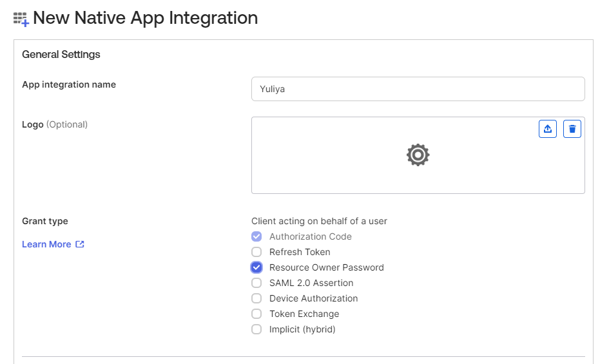
Task: Click the Logo (Optional) label
Action: click(x=55, y=124)
